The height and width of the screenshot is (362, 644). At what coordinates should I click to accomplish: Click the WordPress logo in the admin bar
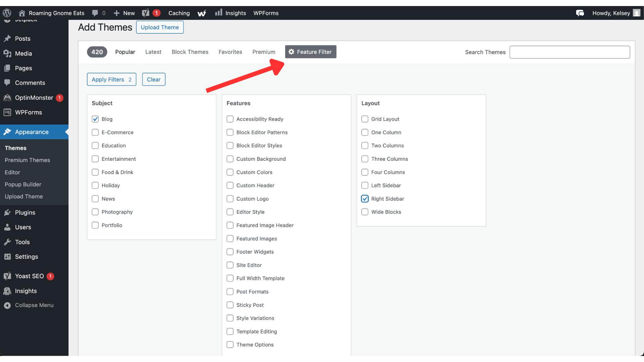point(7,13)
